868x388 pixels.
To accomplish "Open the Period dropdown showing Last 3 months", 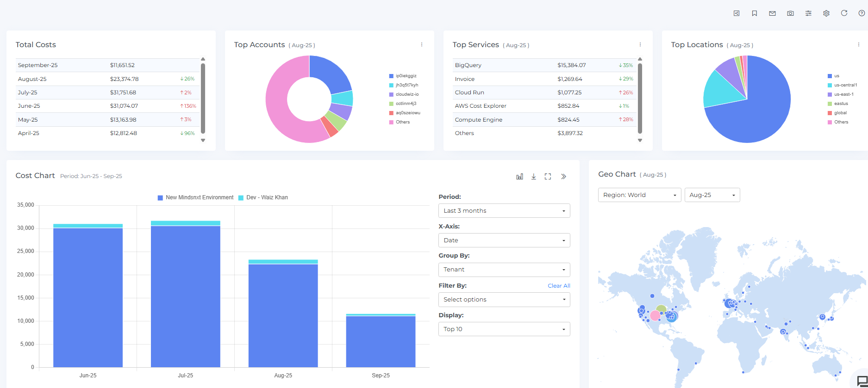I will pyautogui.click(x=504, y=211).
